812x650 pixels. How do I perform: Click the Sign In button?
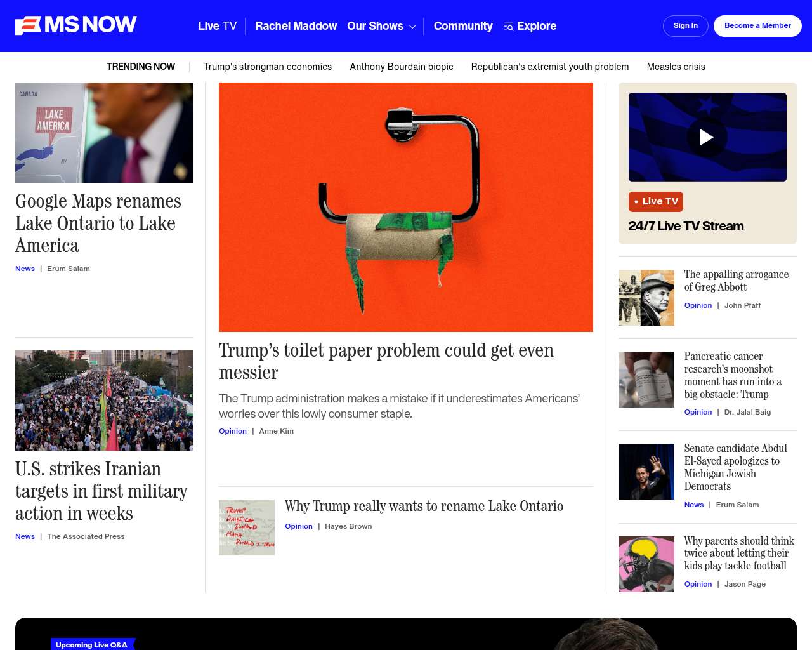click(686, 26)
